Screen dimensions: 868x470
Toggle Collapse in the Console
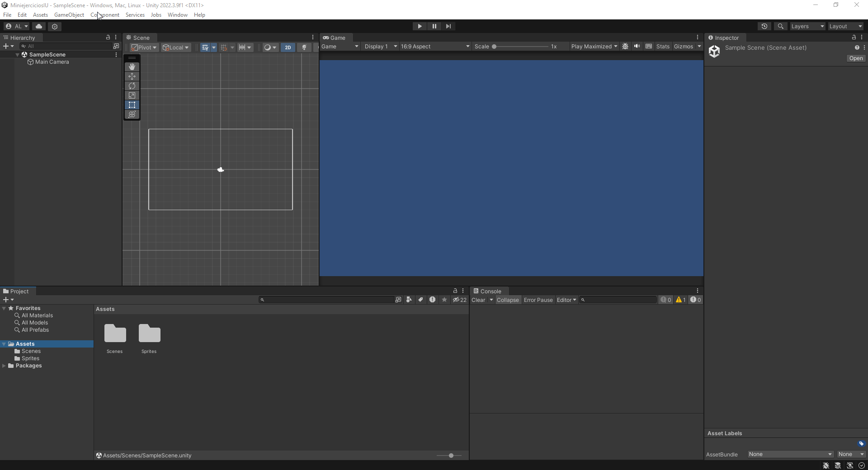pos(508,300)
